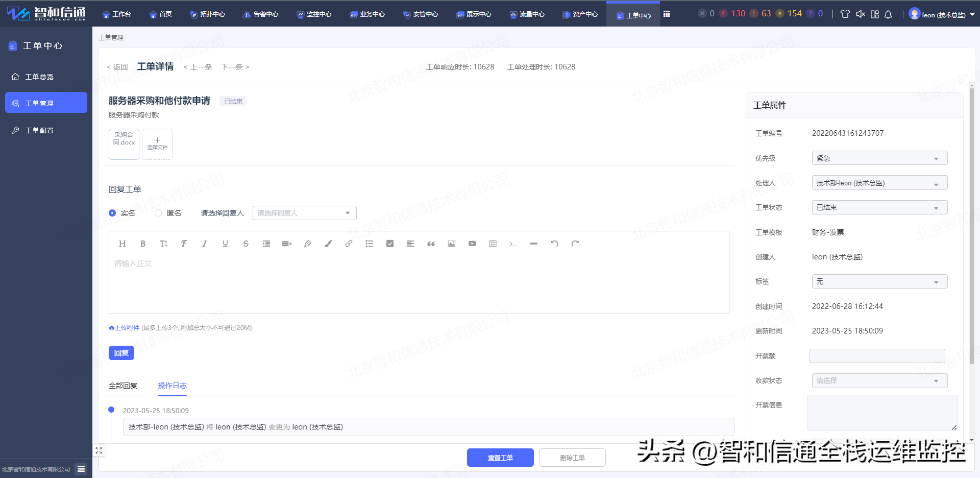Switch to the 全部回复 tab

(123, 386)
